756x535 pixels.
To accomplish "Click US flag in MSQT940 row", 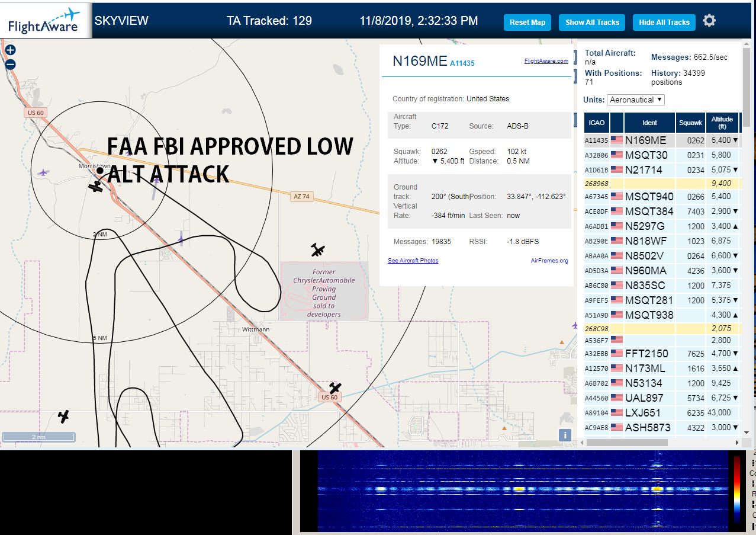I will 617,196.
